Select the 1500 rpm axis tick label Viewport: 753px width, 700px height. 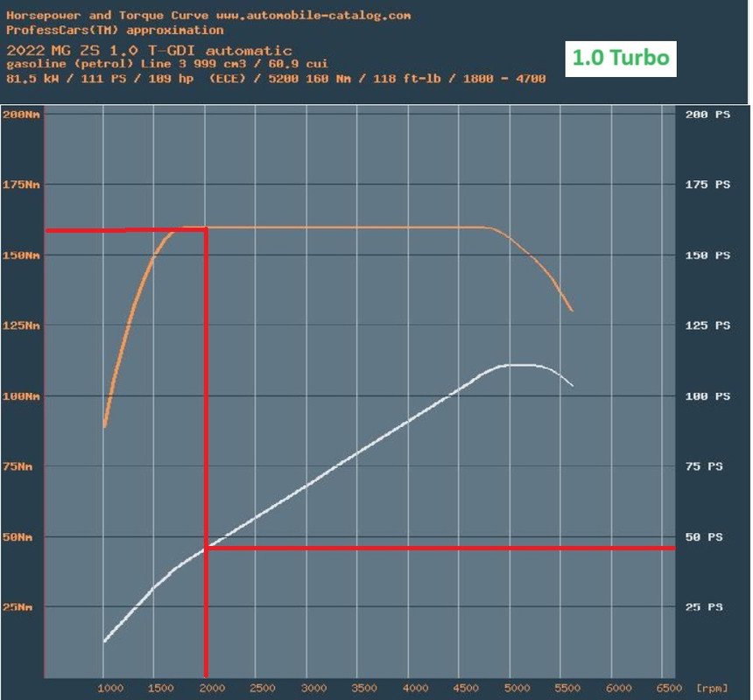pos(160,688)
